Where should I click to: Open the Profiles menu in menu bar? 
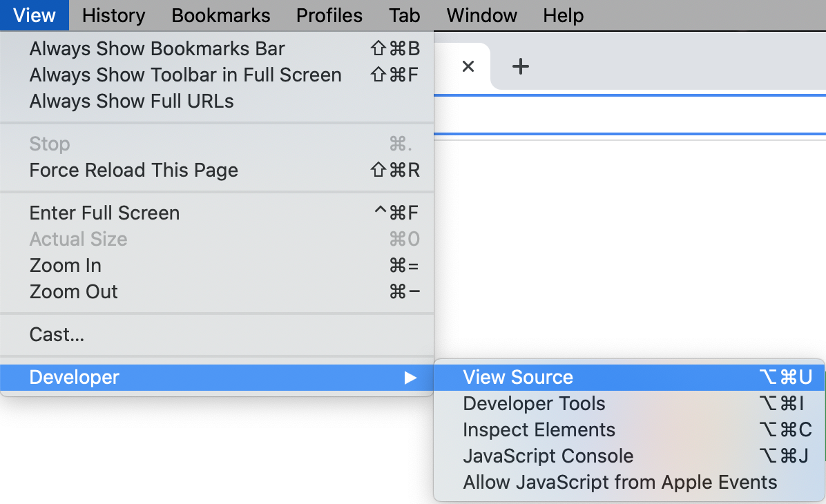[x=329, y=15]
